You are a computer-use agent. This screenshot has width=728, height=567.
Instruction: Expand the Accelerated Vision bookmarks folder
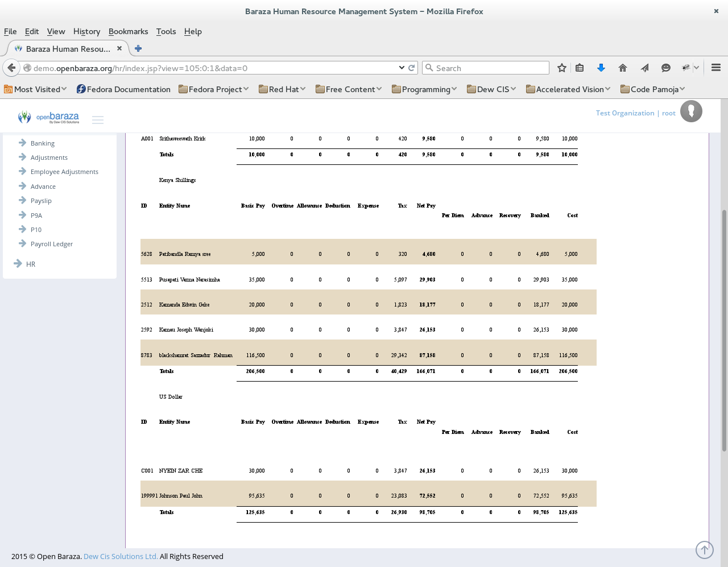(x=568, y=89)
